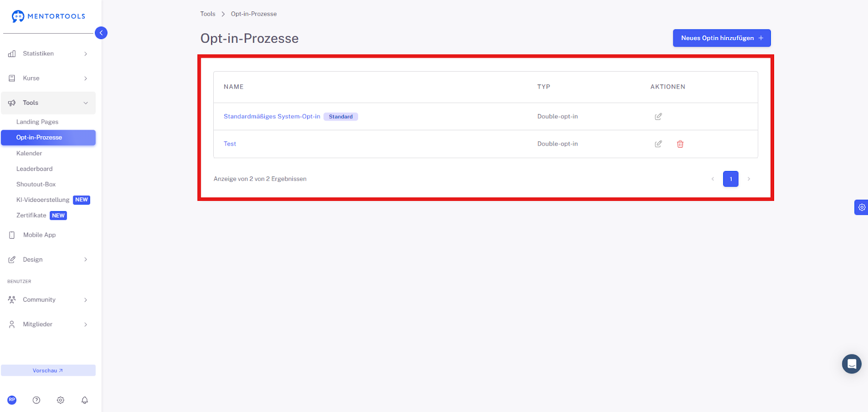Open settings gear in bottom sidebar
This screenshot has height=412, width=868.
tap(61, 400)
